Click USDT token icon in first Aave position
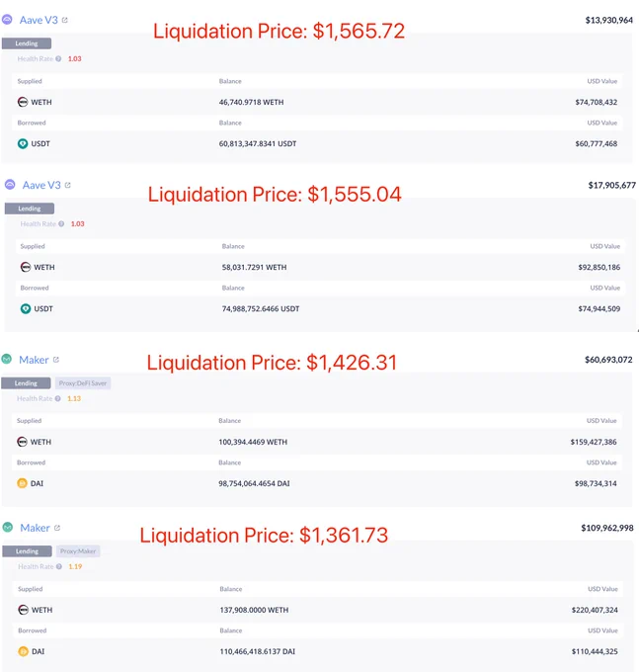Image resolution: width=639 pixels, height=672 pixels. coord(23,143)
